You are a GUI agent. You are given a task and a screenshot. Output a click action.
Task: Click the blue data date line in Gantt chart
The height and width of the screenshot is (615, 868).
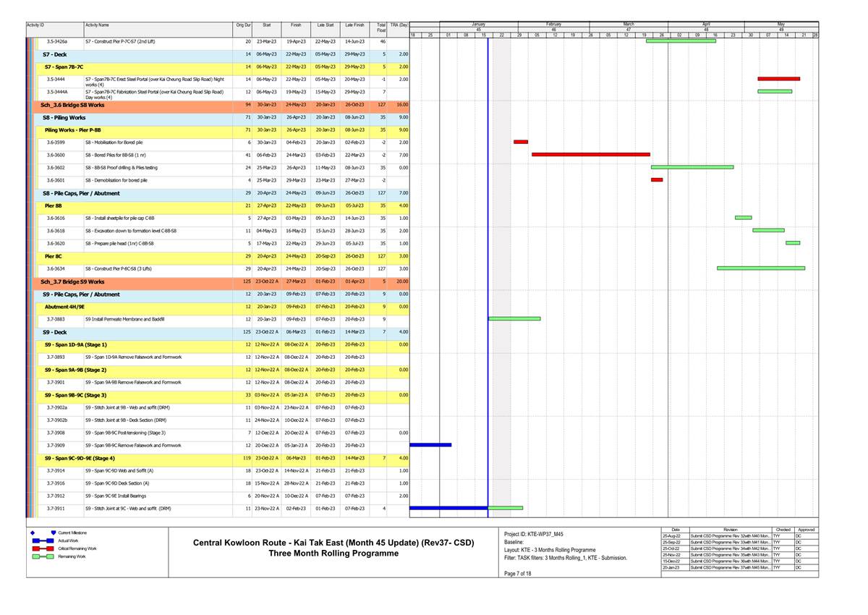click(x=488, y=217)
